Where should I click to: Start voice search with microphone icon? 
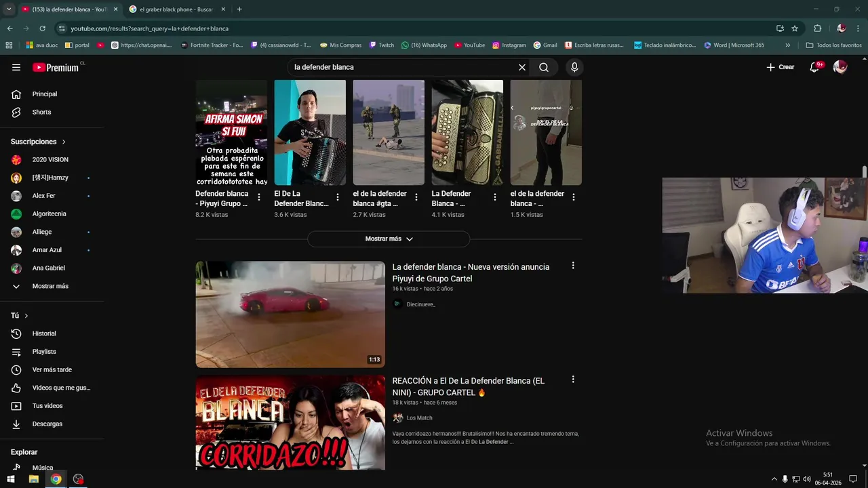(574, 67)
